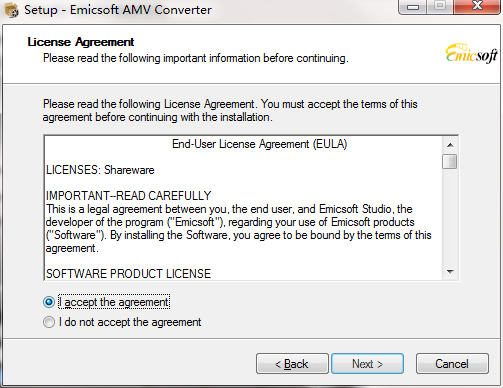
Task: Click the "Setup - Emicsoft AMV Converter" title bar
Action: (x=118, y=10)
